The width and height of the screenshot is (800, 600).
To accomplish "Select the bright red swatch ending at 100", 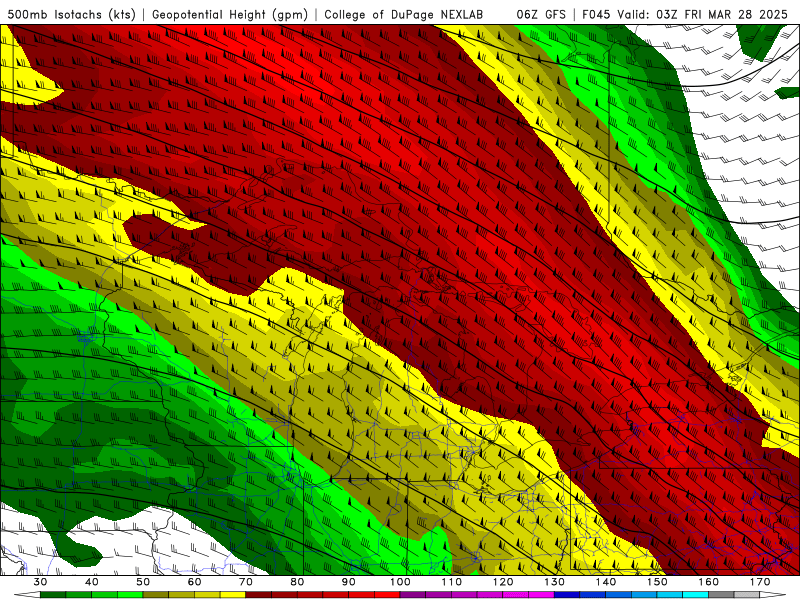I will click(387, 595).
